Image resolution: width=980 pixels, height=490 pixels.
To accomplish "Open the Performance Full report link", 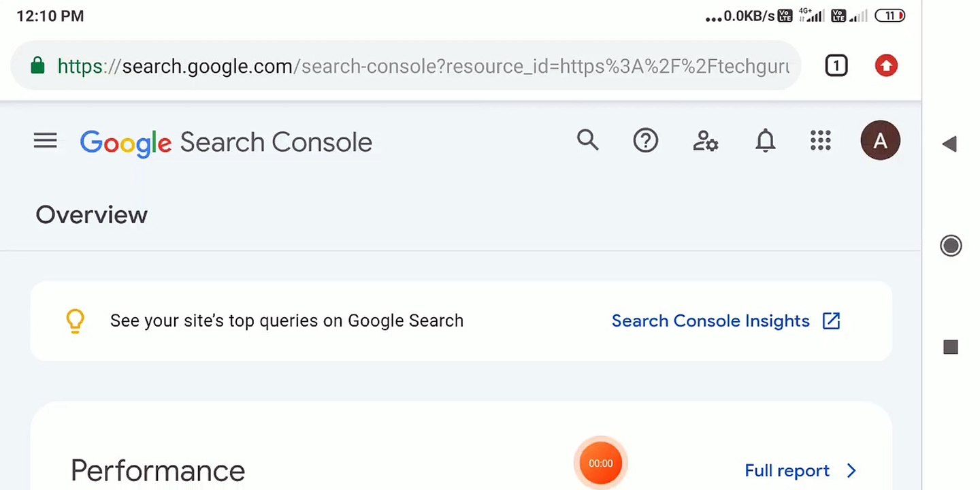I will tap(787, 470).
